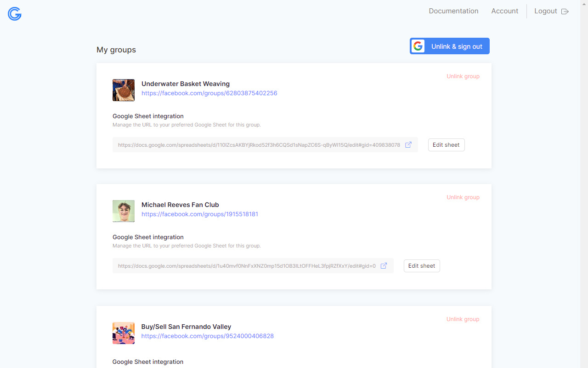The height and width of the screenshot is (368, 588).
Task: Click Buy/Sell San Fernando Valley group thumbnail
Action: click(x=124, y=333)
